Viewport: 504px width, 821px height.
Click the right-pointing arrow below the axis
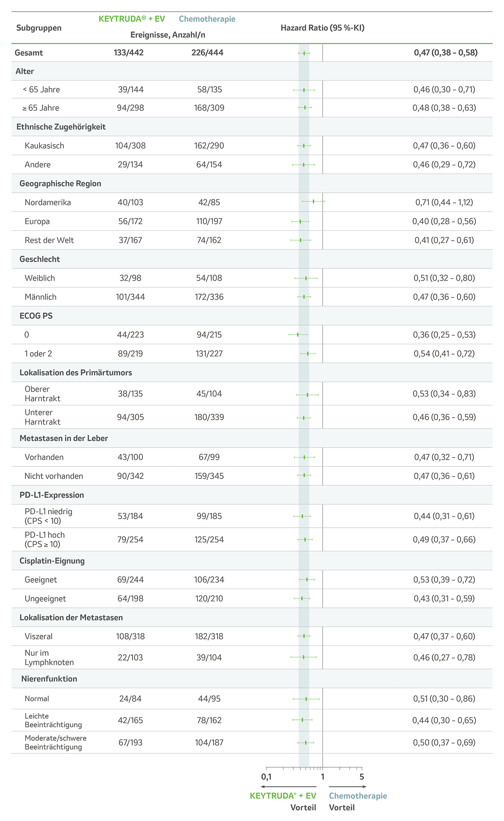pyautogui.click(x=348, y=787)
